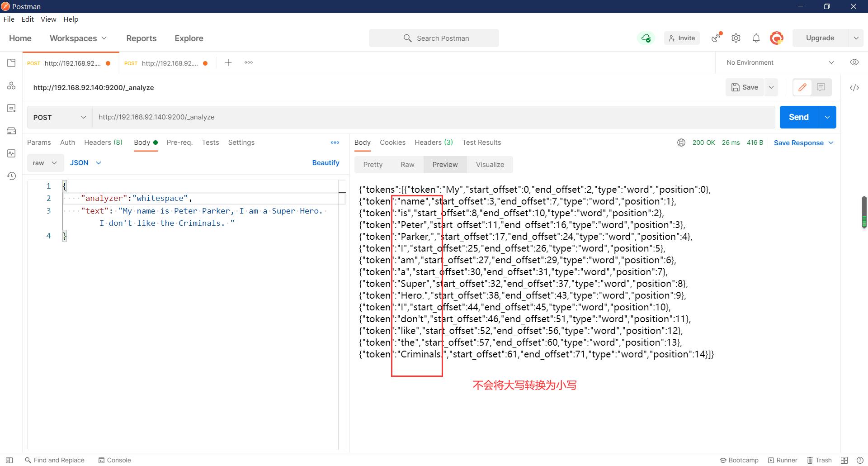Viewport: 868px width, 466px height.
Task: Click the request URL input field
Action: [434, 117]
